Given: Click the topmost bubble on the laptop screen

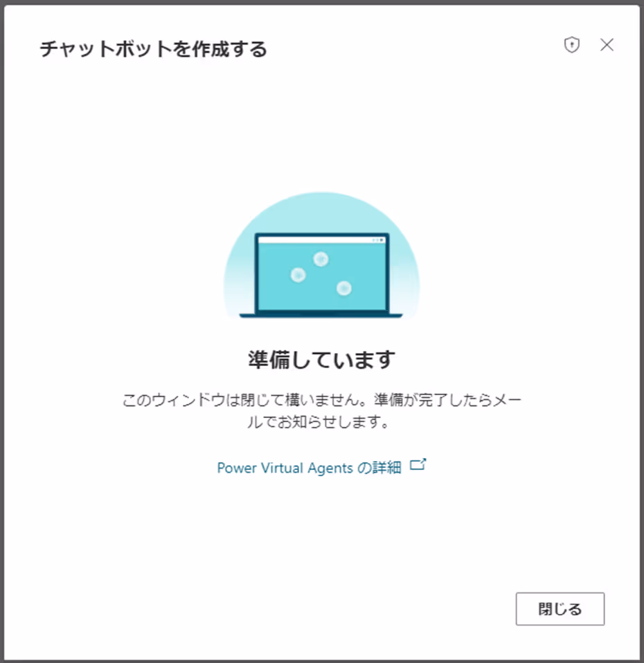Looking at the screenshot, I should click(321, 258).
